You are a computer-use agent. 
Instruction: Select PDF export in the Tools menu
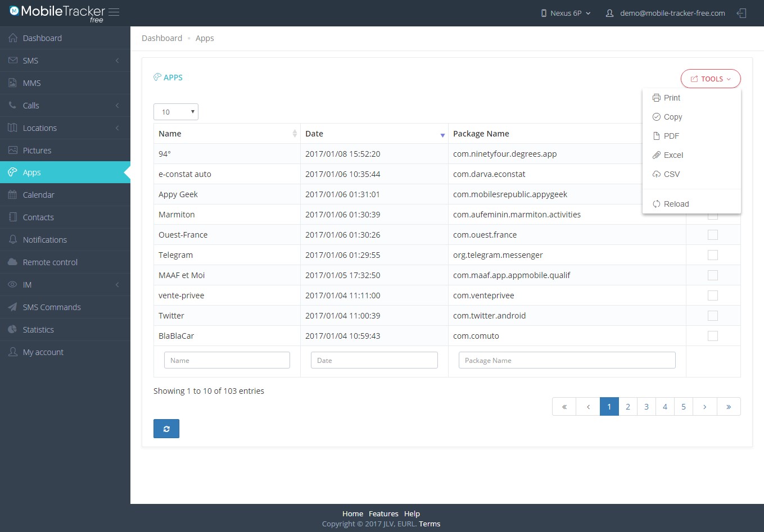pos(671,136)
